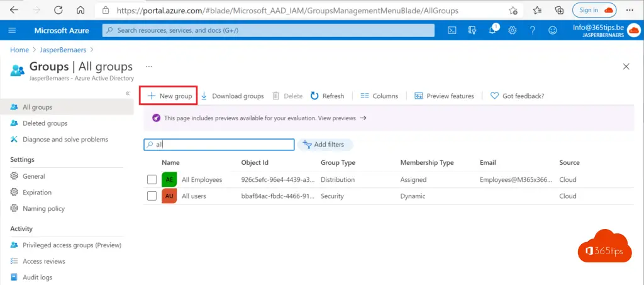
Task: Open portal settings gear icon
Action: [512, 30]
